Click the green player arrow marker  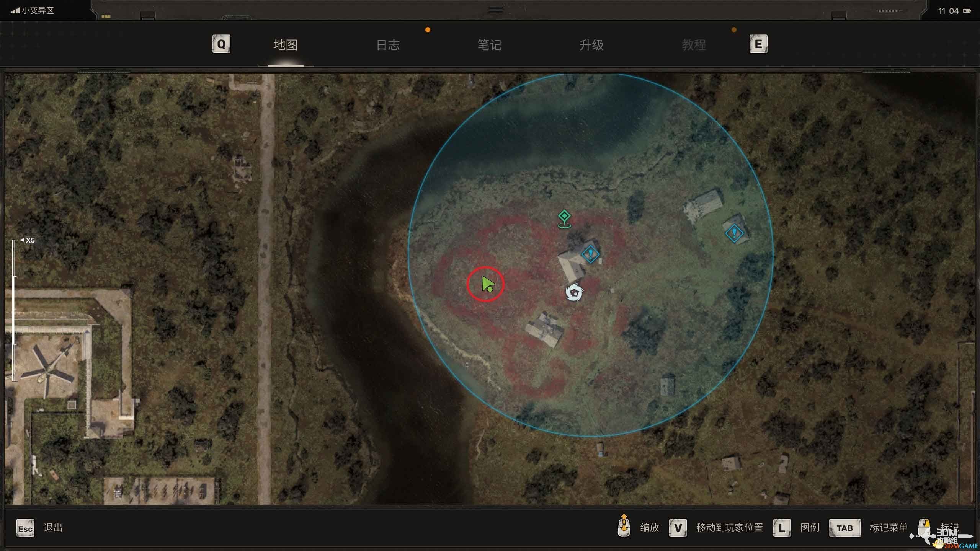pyautogui.click(x=487, y=284)
